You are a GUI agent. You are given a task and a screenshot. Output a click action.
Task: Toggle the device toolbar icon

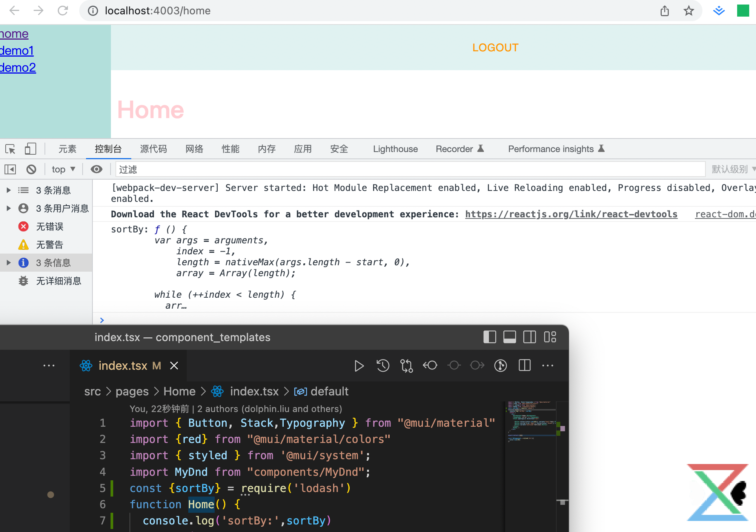coord(30,149)
